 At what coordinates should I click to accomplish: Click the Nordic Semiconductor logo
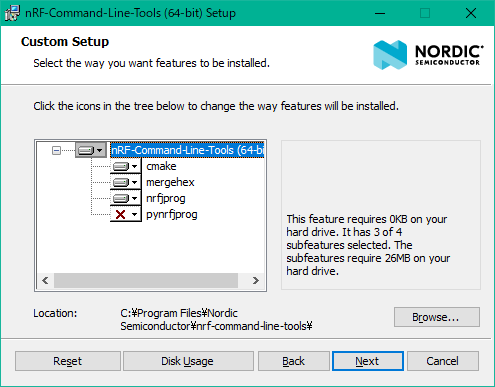pos(428,55)
